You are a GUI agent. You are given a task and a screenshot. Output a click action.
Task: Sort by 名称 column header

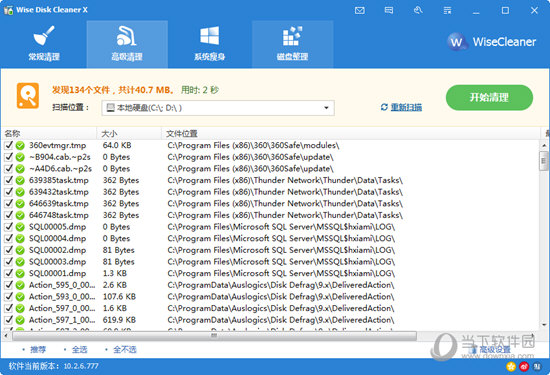pyautogui.click(x=49, y=133)
